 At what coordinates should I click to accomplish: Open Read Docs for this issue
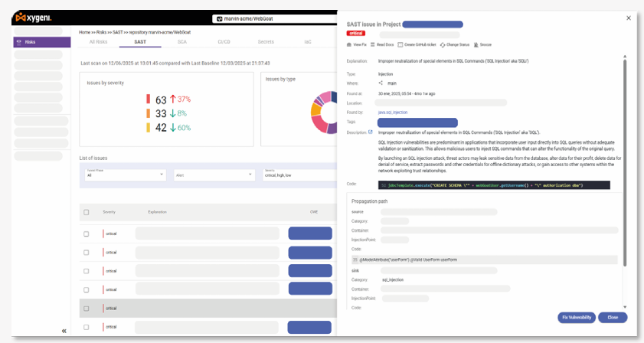[384, 45]
